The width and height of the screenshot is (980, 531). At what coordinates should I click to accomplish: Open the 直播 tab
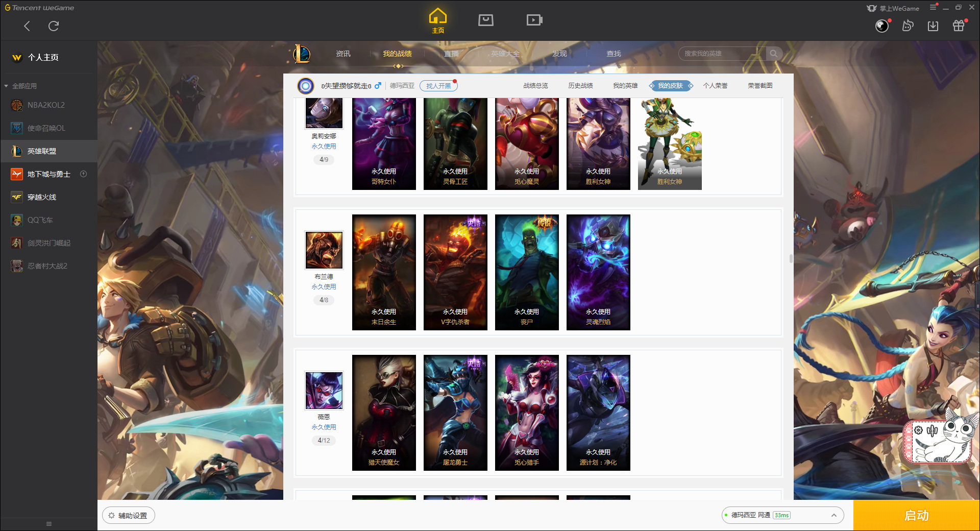click(x=451, y=54)
